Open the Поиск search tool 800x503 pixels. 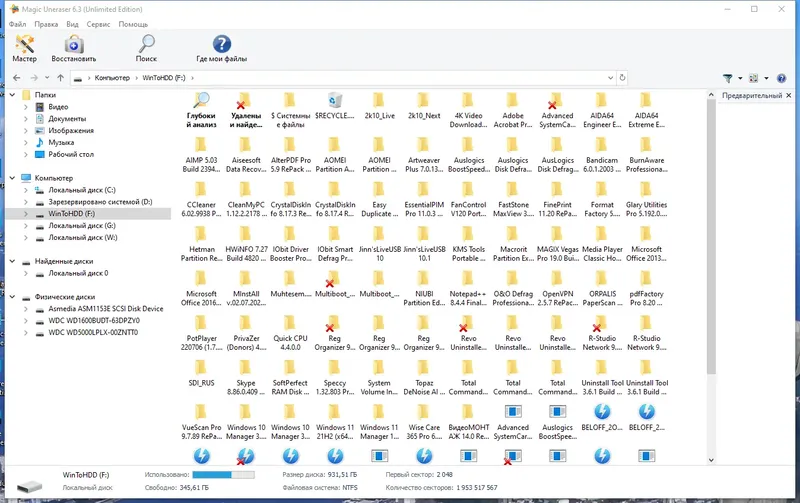tap(146, 48)
